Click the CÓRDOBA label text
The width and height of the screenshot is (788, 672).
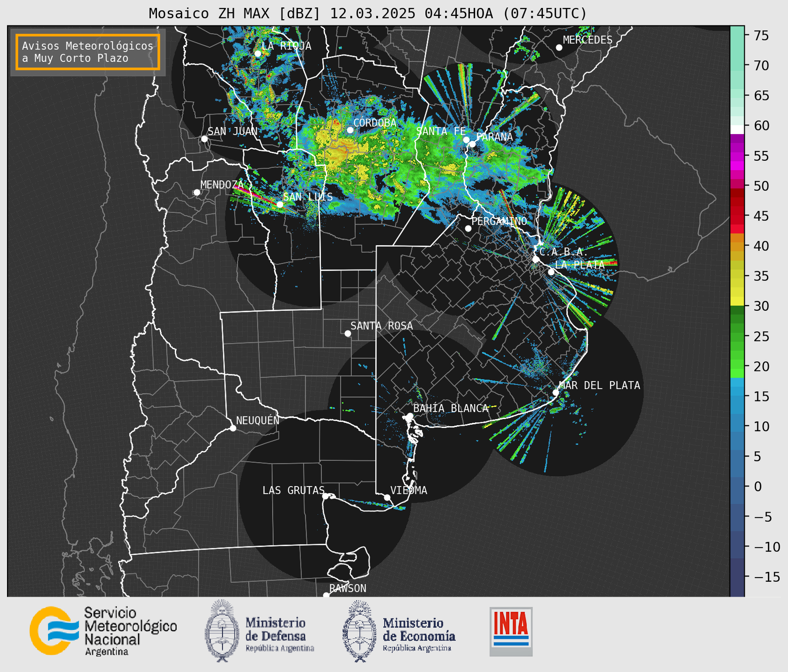[x=375, y=123]
